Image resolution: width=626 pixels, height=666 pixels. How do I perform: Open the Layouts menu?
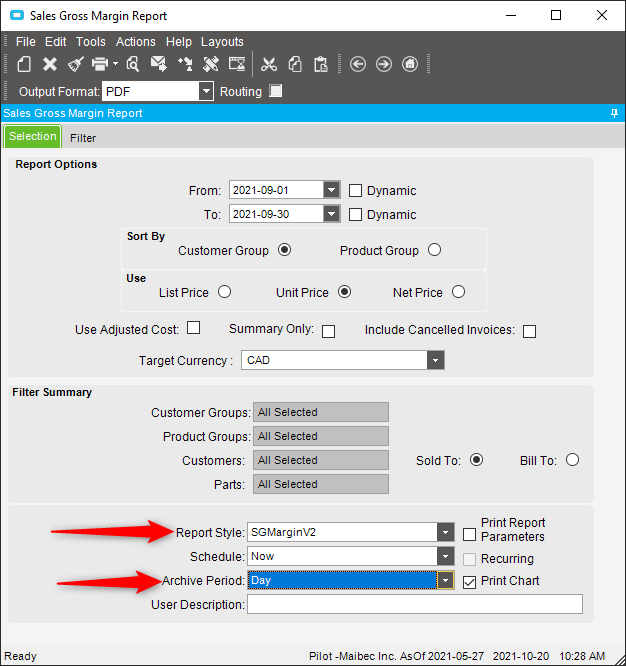222,42
